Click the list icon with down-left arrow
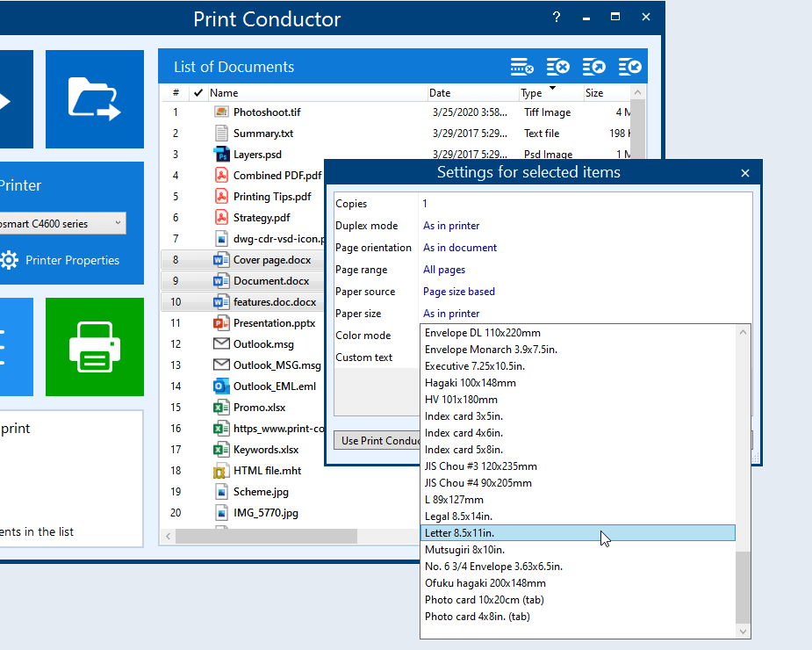The height and width of the screenshot is (650, 812). pyautogui.click(x=629, y=67)
